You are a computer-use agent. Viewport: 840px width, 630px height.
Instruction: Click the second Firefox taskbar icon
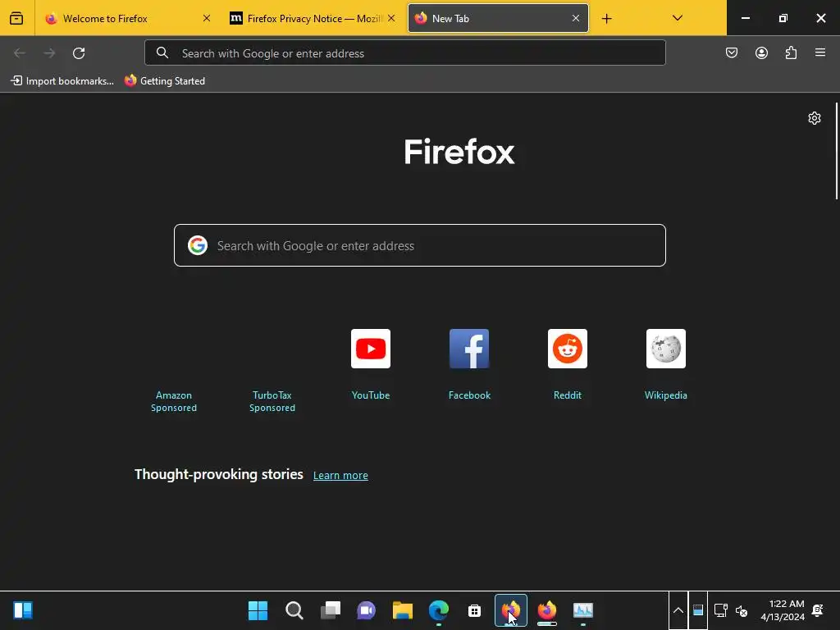click(x=547, y=610)
